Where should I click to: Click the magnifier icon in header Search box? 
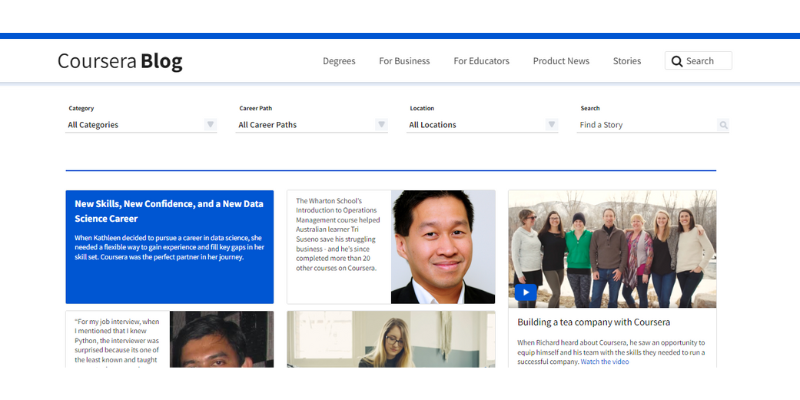tap(677, 61)
